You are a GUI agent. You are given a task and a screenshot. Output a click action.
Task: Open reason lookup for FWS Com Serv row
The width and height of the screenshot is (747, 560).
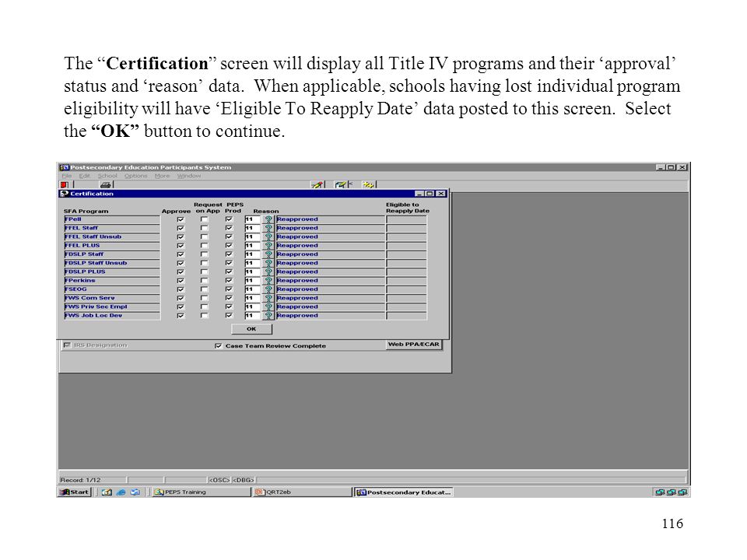click(268, 298)
